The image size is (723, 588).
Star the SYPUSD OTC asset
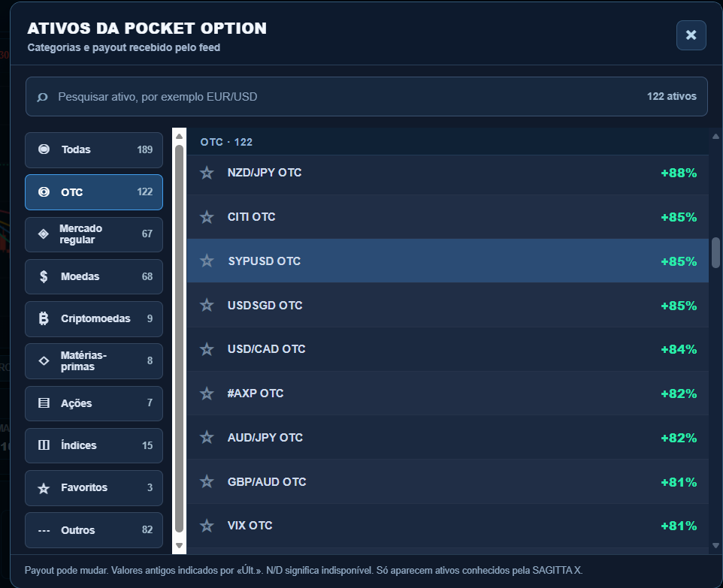(x=207, y=261)
